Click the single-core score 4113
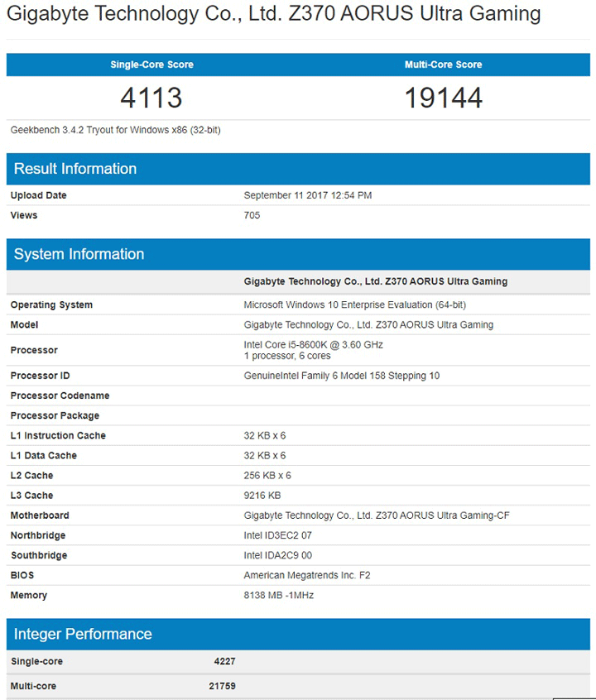Screen dimensions: 596x700 click(x=151, y=98)
